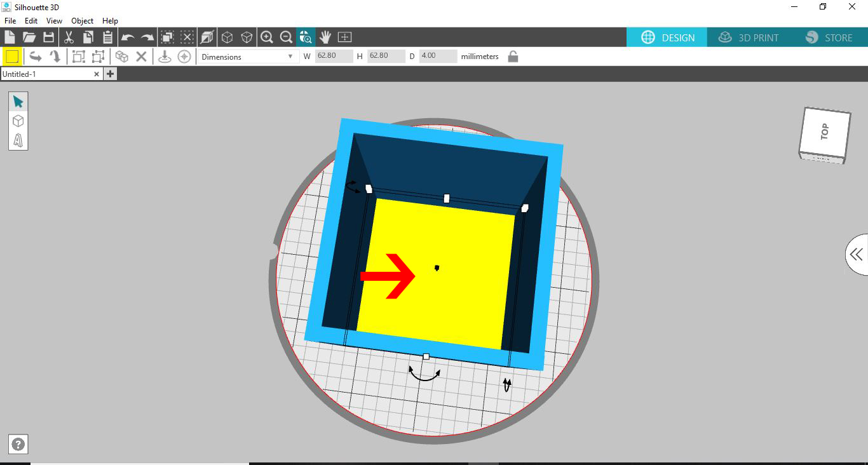Open the yellow fill color swatch

pos(12,57)
